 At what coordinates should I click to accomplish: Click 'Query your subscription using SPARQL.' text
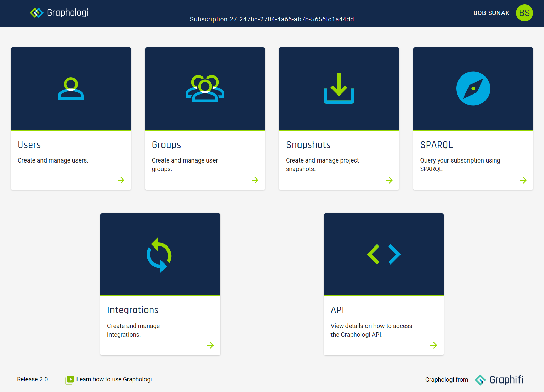(x=460, y=165)
